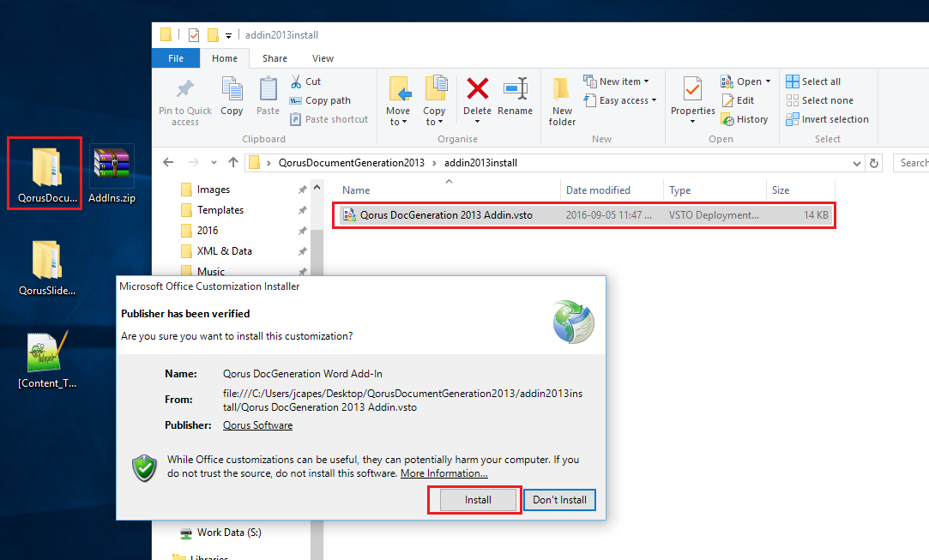929x560 pixels.
Task: Select Work Data (S:) drive
Action: (x=229, y=533)
